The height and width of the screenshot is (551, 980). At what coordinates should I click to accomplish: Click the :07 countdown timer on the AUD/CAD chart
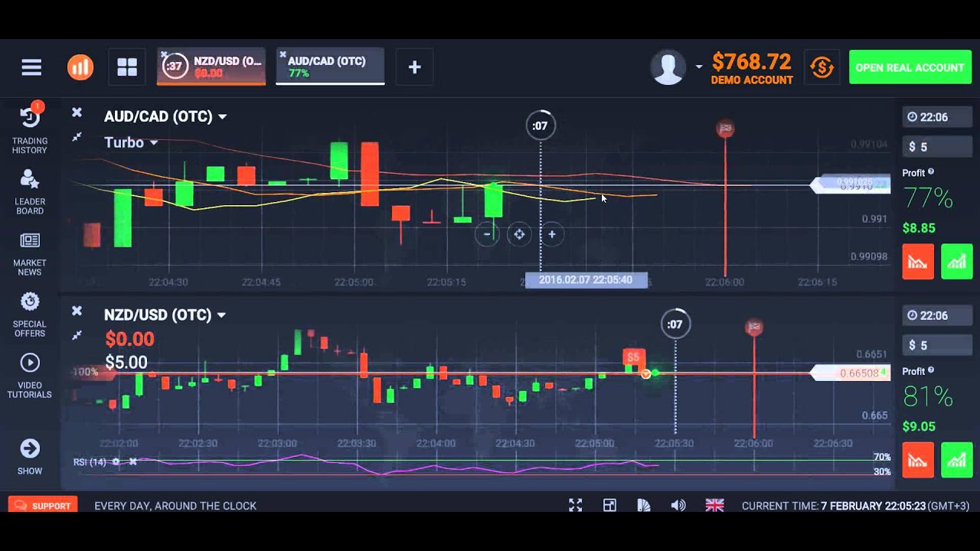pos(541,126)
